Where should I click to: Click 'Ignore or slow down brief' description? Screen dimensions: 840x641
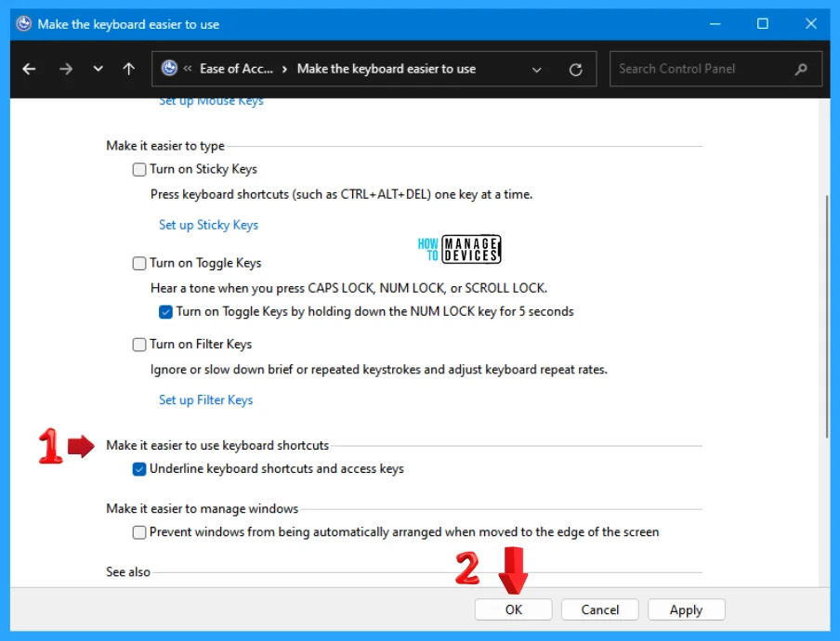(x=379, y=370)
